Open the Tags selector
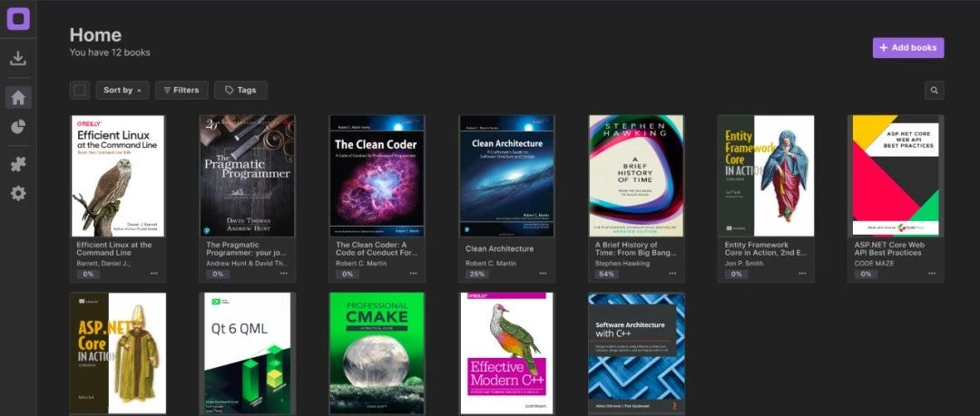Viewport: 980px width, 416px height. (240, 90)
